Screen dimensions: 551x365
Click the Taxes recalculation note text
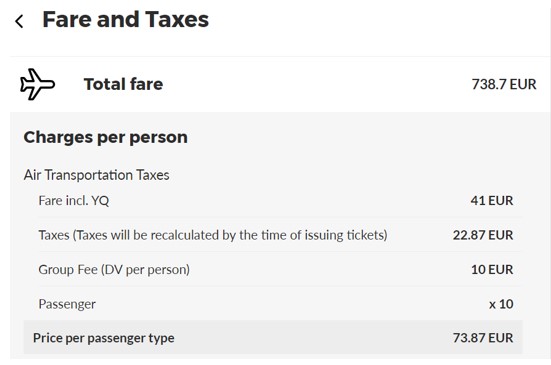213,235
